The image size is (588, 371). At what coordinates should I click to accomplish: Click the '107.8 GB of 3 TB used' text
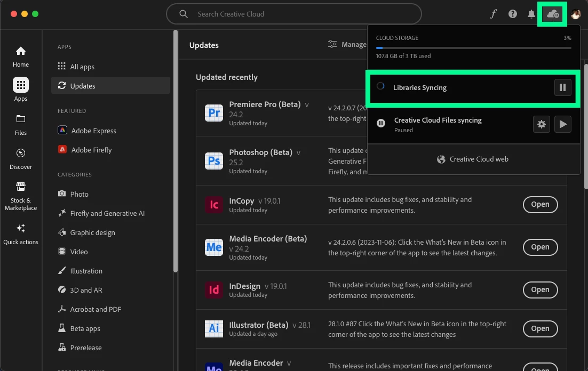[x=403, y=56]
